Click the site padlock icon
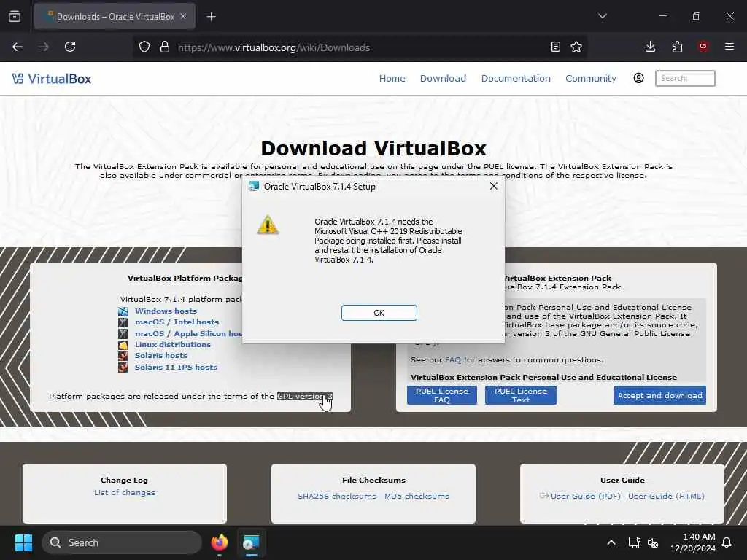The image size is (747, 560). pyautogui.click(x=165, y=47)
